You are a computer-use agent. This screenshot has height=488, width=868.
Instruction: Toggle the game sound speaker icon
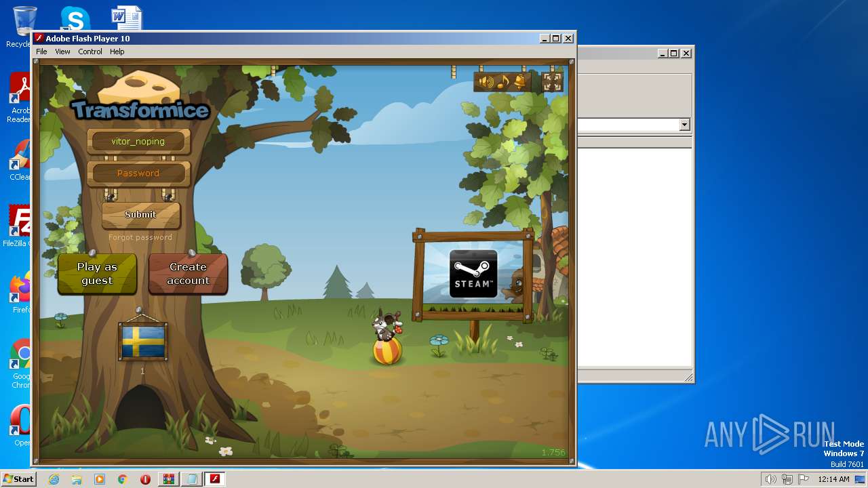486,82
